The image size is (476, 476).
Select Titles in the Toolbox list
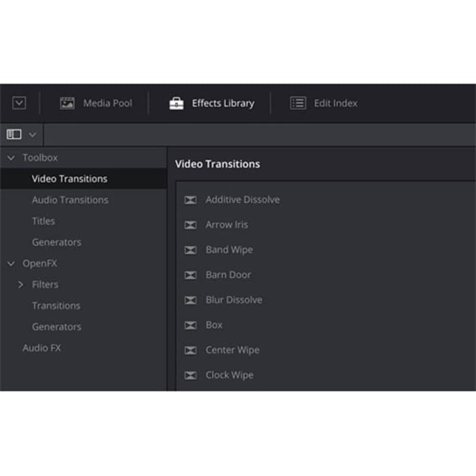coord(44,221)
